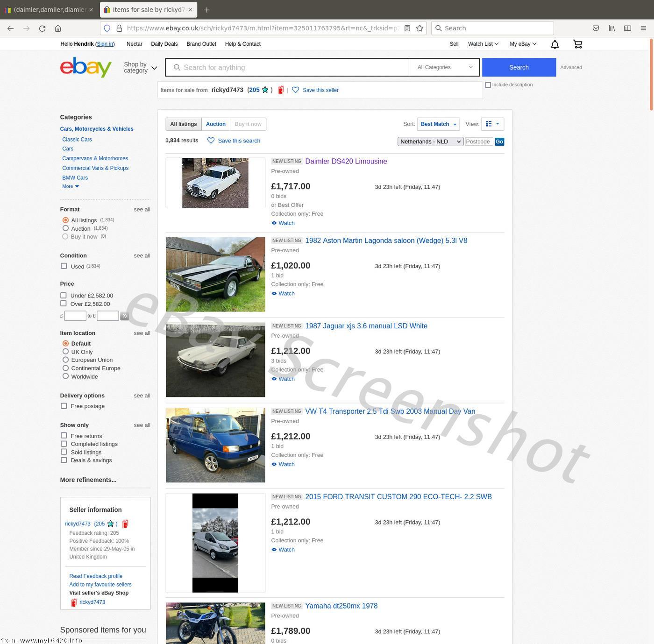Screen dimensions: 654x644
Task: Open the Best Match sort dropdown
Action: tap(438, 124)
